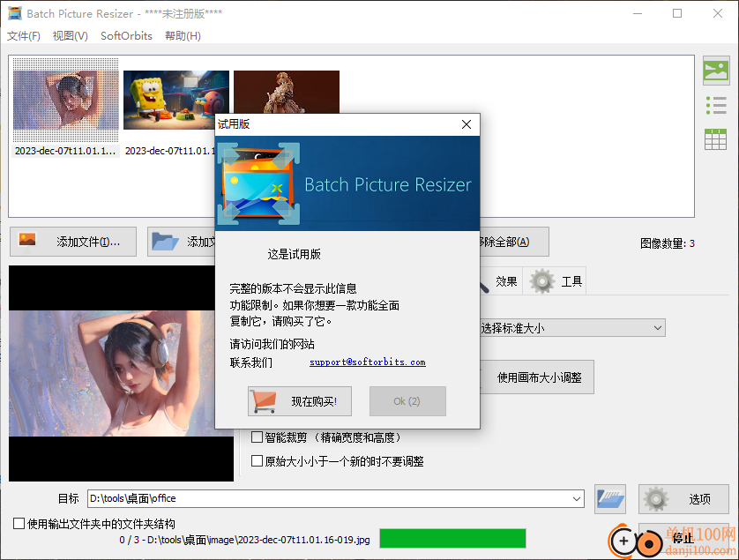The height and width of the screenshot is (560, 739).
Task: Click the Tools tab gear icon
Action: coord(542,281)
